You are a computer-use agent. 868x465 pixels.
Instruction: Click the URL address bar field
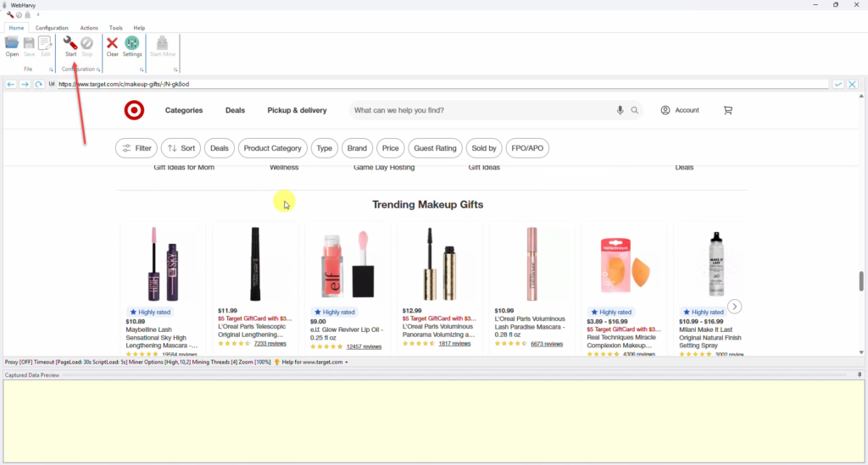click(x=442, y=84)
